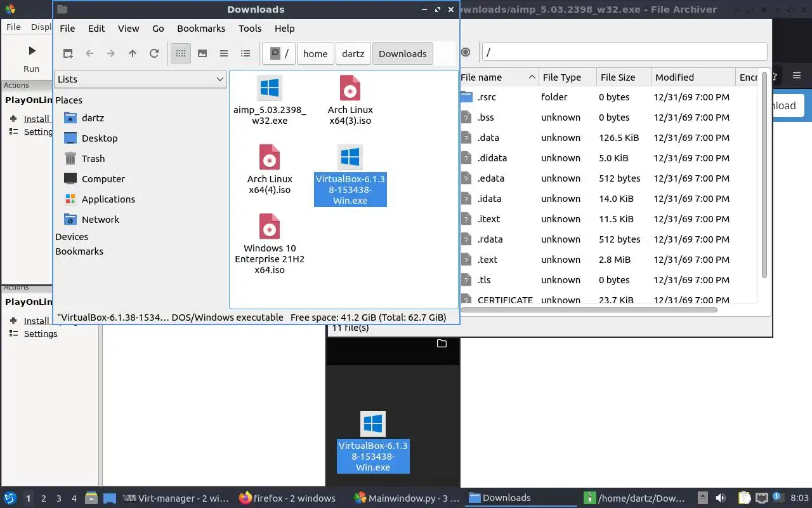Switch to icon grid view

click(181, 53)
